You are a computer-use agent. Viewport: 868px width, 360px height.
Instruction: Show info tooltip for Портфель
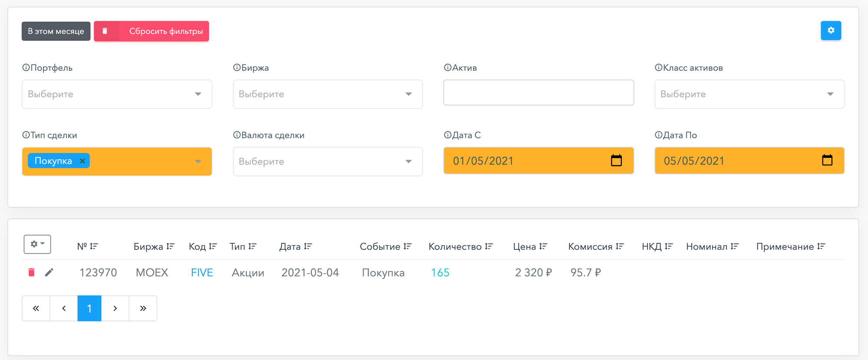click(26, 68)
